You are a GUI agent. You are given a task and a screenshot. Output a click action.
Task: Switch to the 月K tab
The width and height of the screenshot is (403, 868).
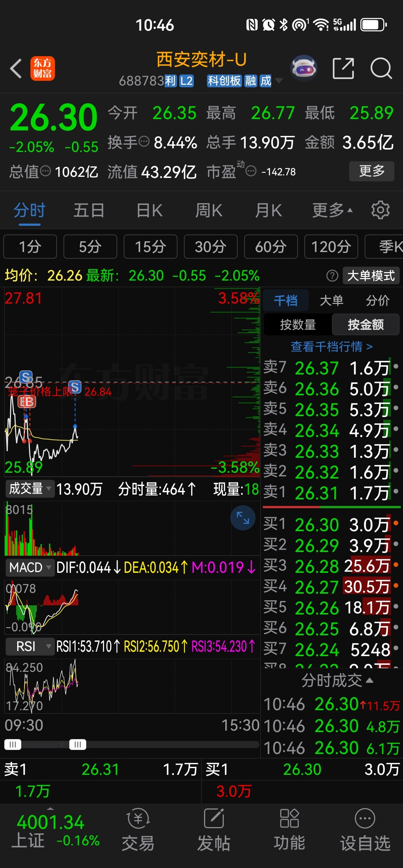click(269, 210)
